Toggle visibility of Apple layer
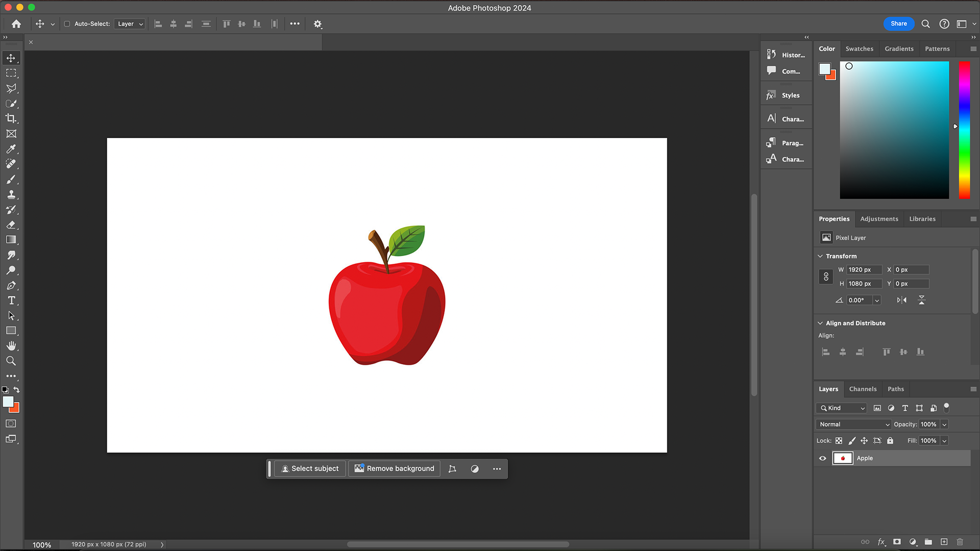The width and height of the screenshot is (980, 551). (822, 458)
